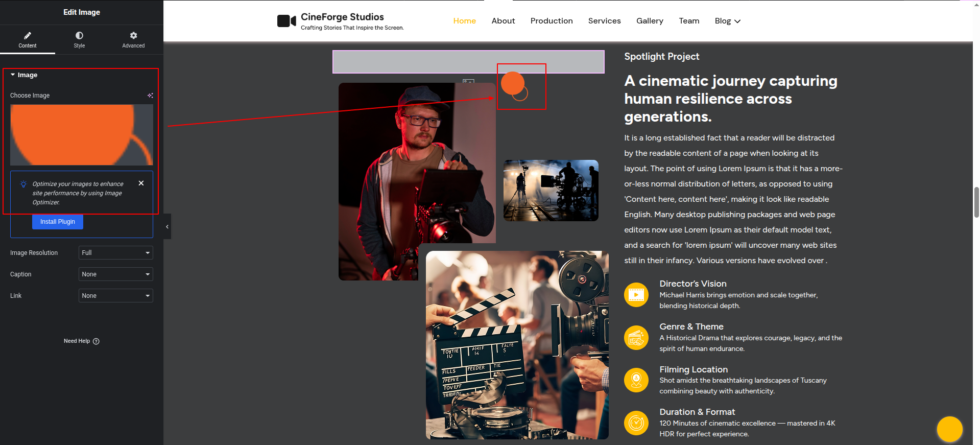
Task: Open the Link dropdown
Action: click(x=115, y=296)
